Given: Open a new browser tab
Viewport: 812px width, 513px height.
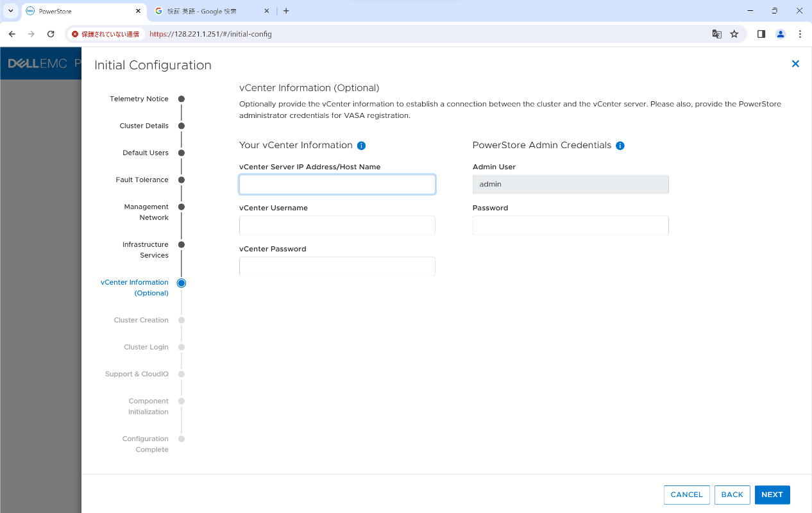Looking at the screenshot, I should point(286,11).
